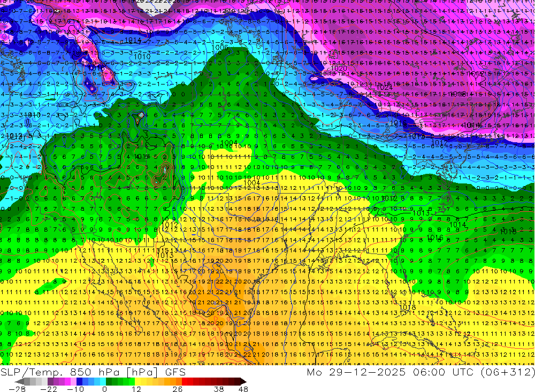The image size is (535, 392).
Task: Click the 26 label under the color scale
Action: [x=178, y=389]
